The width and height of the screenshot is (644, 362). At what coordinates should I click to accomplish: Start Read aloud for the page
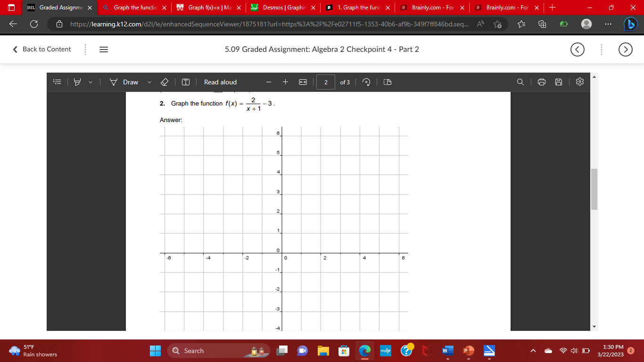point(220,82)
